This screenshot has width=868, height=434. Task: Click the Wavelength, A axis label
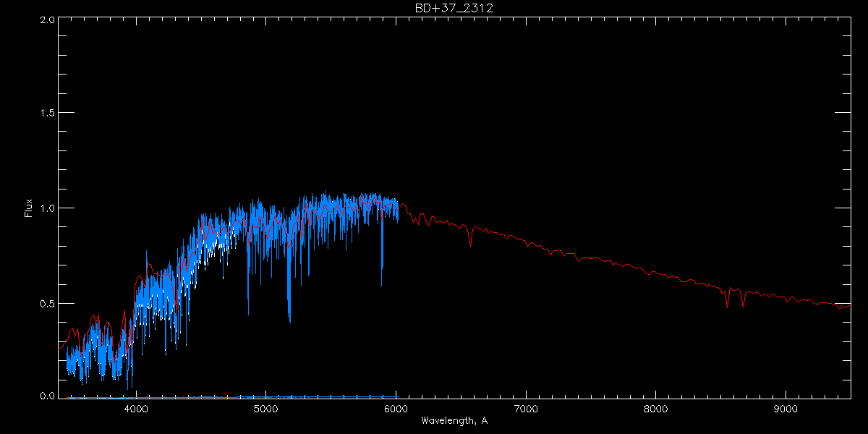point(454,420)
